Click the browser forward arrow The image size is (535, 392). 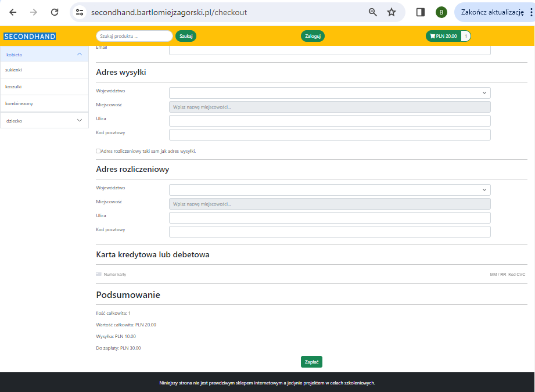(34, 12)
